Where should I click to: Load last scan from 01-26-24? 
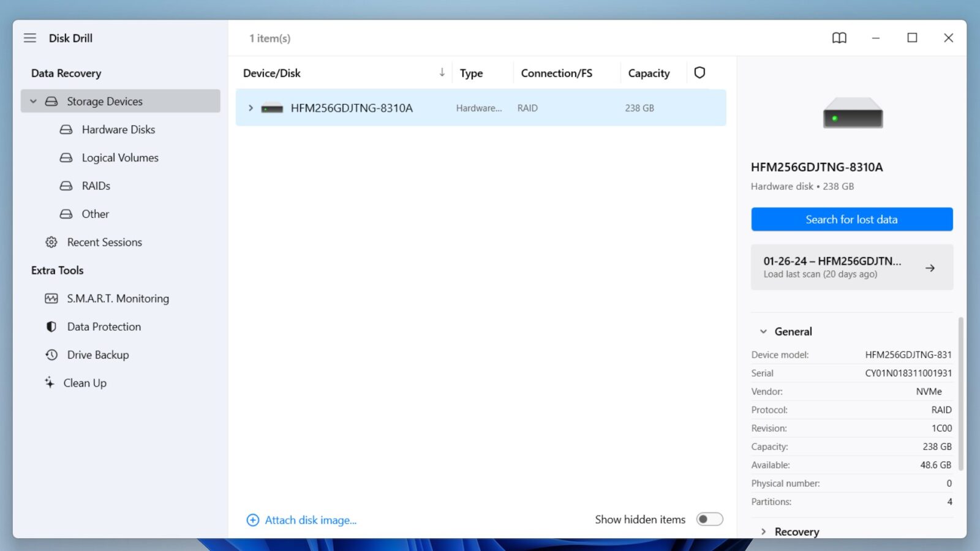[851, 268]
